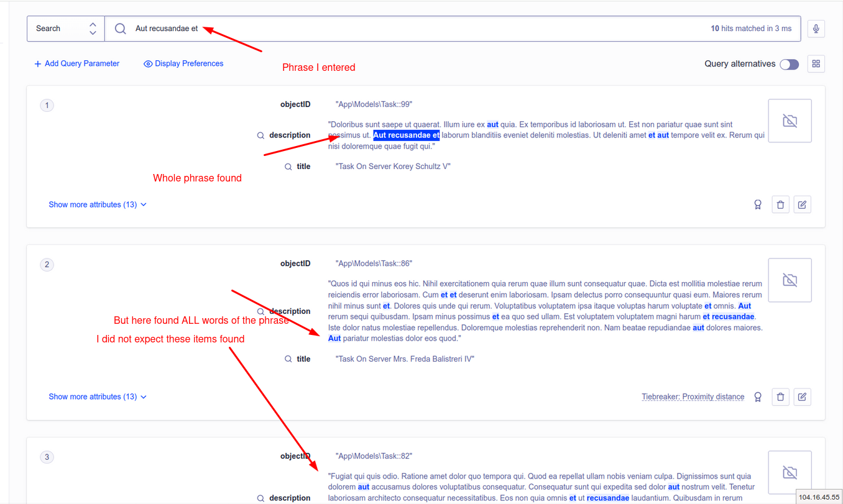Click search icon beside title in result 1
Screen dimensions: 843x504
[288, 167]
